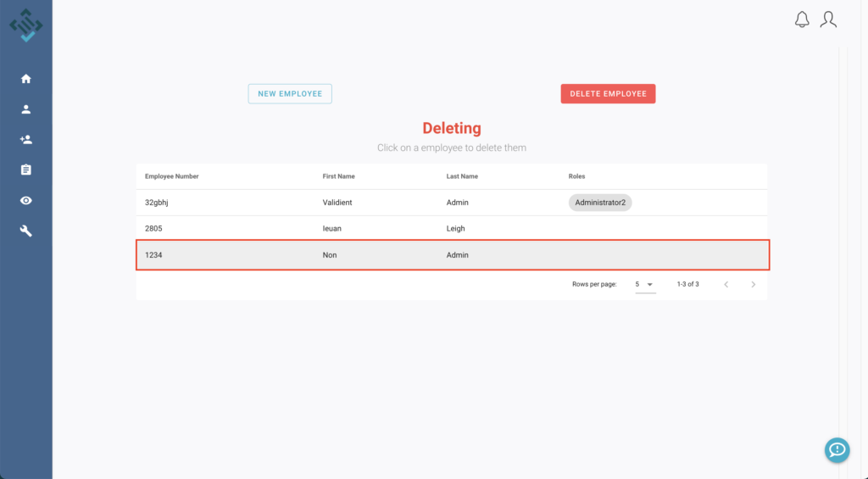868x479 pixels.
Task: Open notifications bell icon
Action: coord(802,19)
